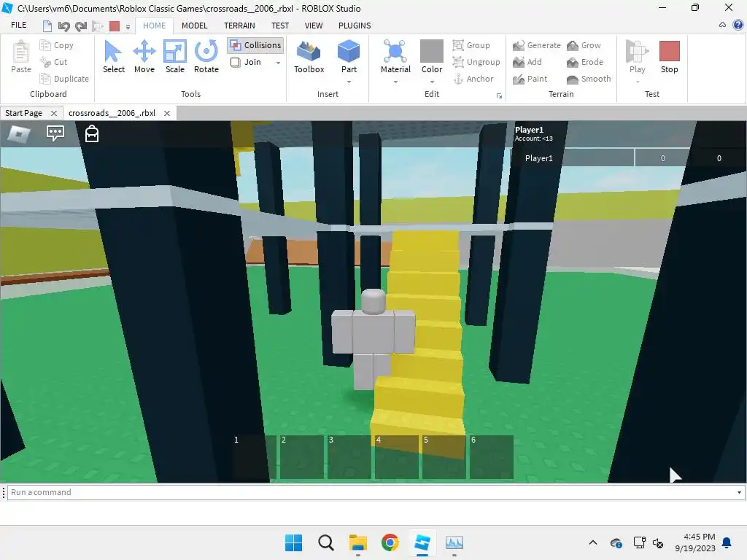Open Windows taskbar search
This screenshot has height=560, width=747.
(326, 542)
